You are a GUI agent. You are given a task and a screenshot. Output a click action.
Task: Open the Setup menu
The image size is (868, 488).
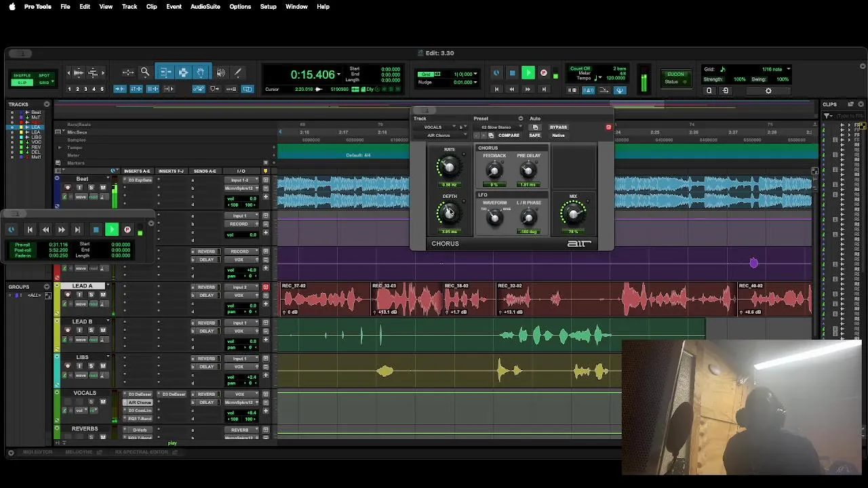pos(268,7)
